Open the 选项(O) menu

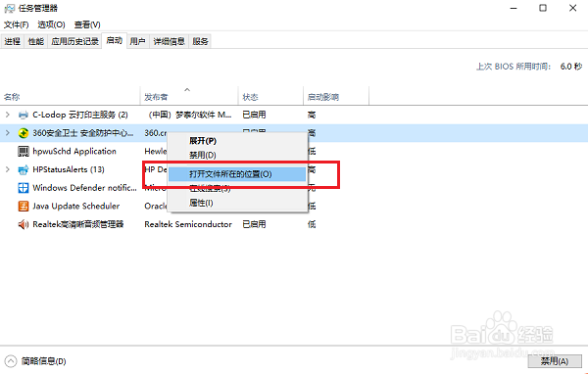coord(51,24)
